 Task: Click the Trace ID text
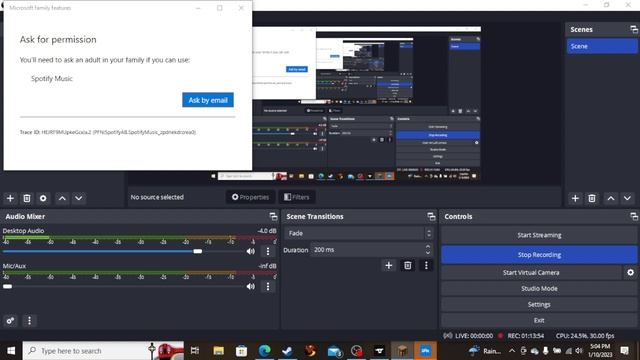[x=108, y=132]
